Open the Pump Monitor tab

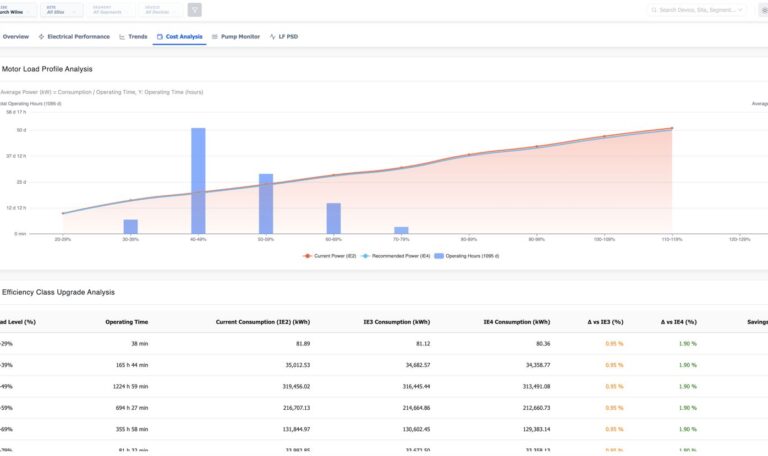[x=236, y=37]
